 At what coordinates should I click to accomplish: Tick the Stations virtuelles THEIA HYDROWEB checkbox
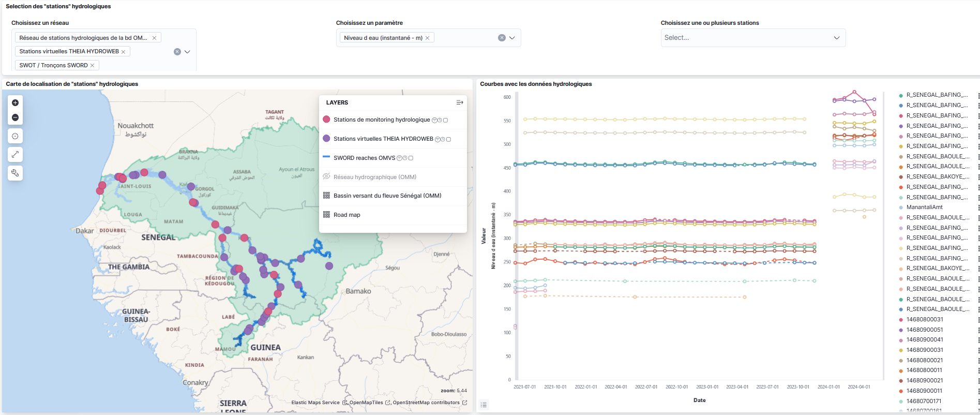pos(448,139)
